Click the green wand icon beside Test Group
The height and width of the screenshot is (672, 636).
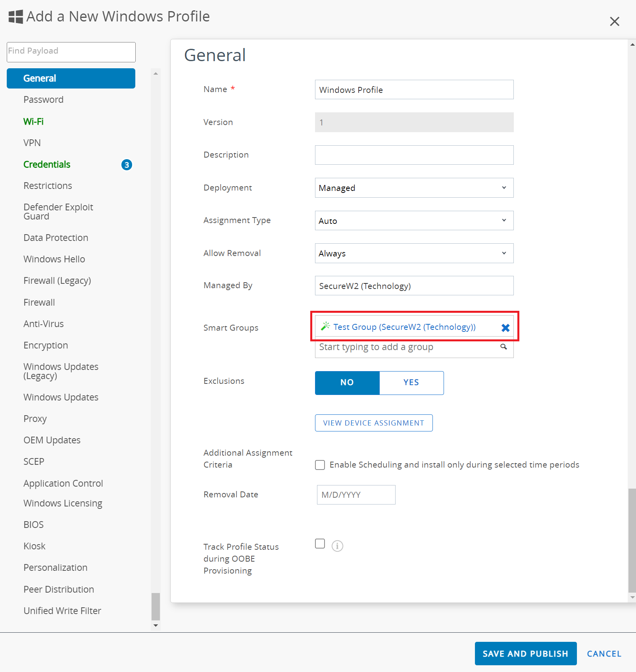[325, 326]
